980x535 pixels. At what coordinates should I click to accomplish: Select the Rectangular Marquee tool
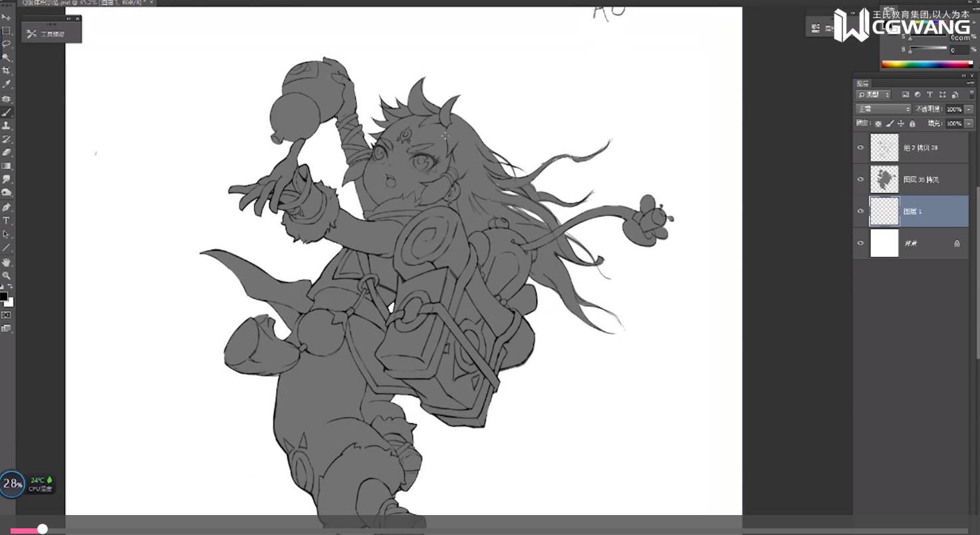pos(6,31)
